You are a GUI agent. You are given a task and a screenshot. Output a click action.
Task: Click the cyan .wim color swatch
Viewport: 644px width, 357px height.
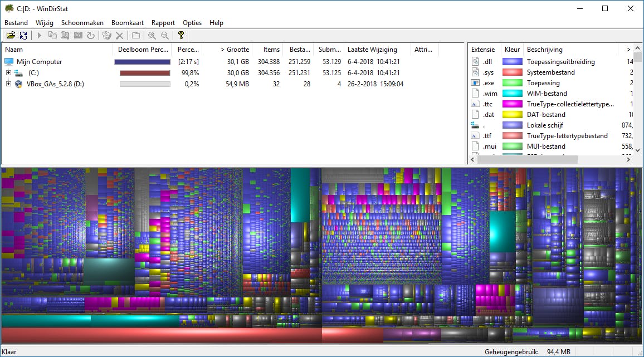pyautogui.click(x=512, y=94)
